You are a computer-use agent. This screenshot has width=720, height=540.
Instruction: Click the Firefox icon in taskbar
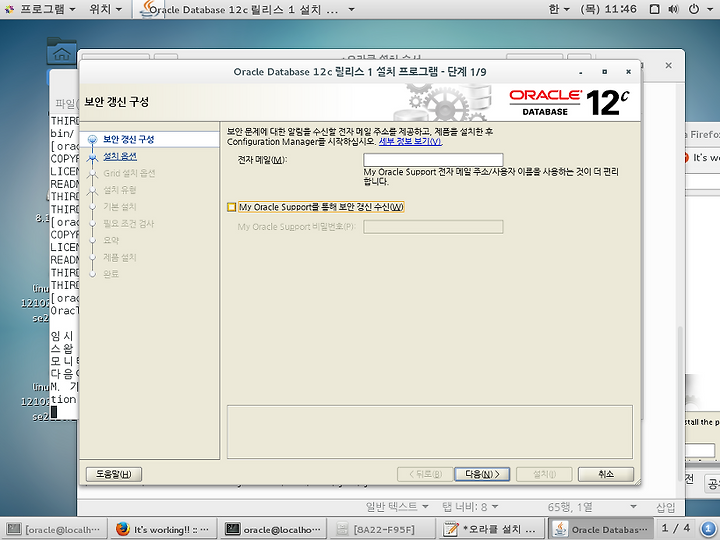[x=122, y=529]
